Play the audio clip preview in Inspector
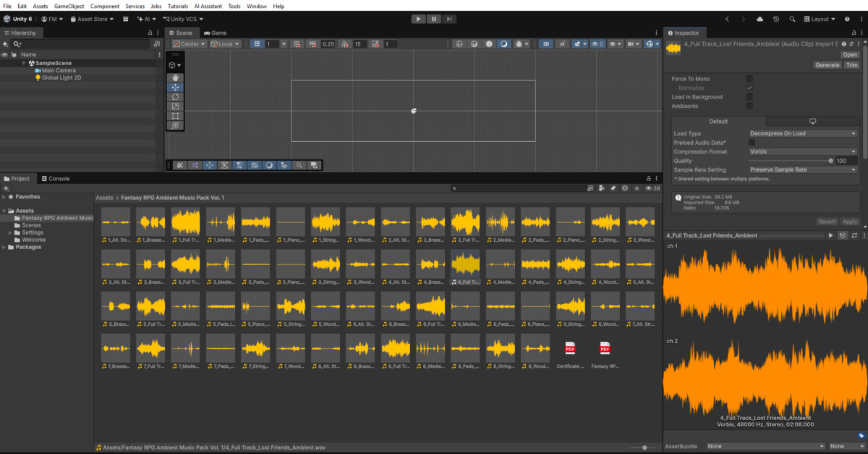The image size is (868, 454). point(830,235)
